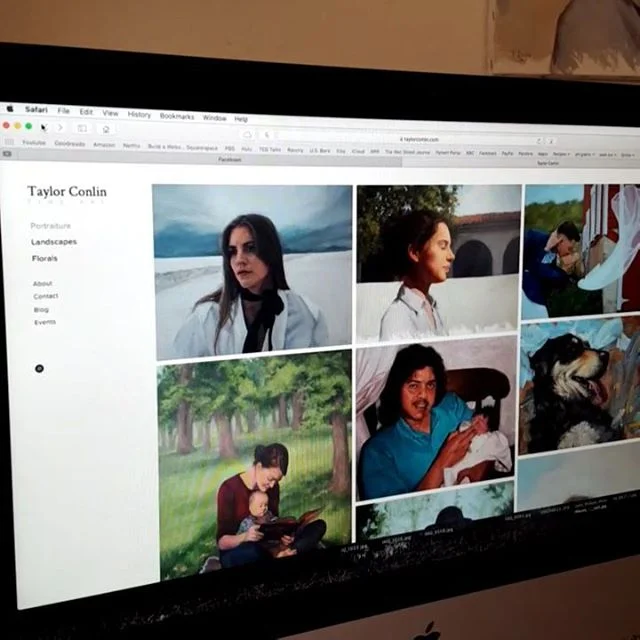Open the Safari menu
640x640 pixels.
[36, 109]
